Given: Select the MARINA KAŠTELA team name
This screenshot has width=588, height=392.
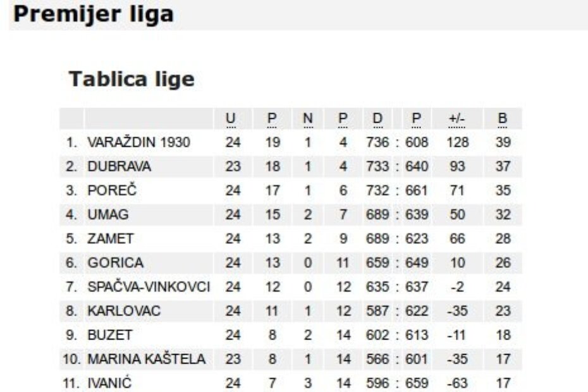Looking at the screenshot, I should pyautogui.click(x=146, y=359).
